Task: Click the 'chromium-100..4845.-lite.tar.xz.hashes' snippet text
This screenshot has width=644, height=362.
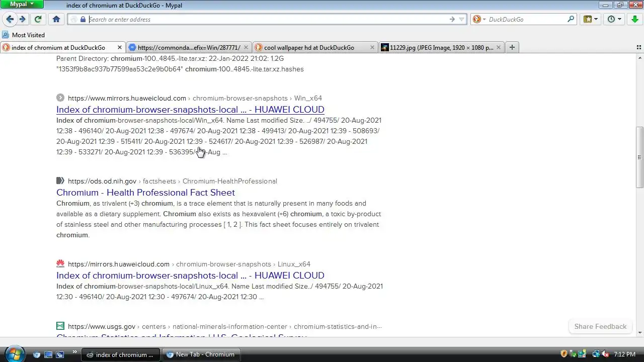Action: point(245,69)
